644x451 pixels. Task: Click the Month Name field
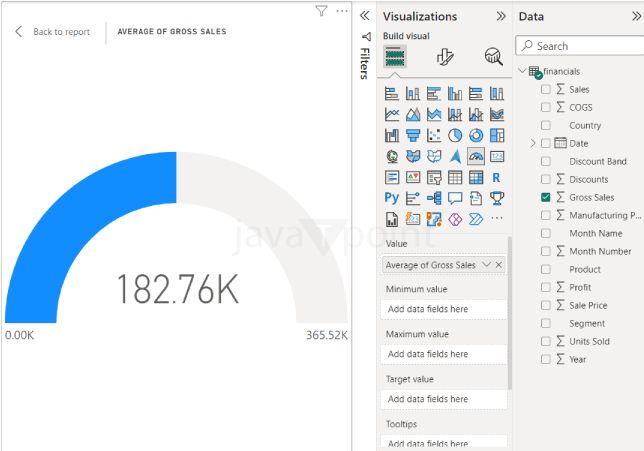(596, 233)
